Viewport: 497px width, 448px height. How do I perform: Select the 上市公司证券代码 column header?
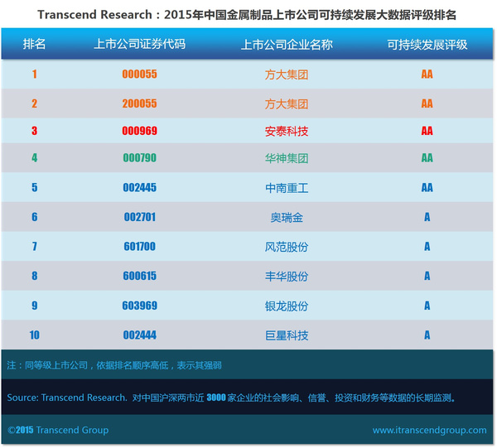pyautogui.click(x=139, y=45)
